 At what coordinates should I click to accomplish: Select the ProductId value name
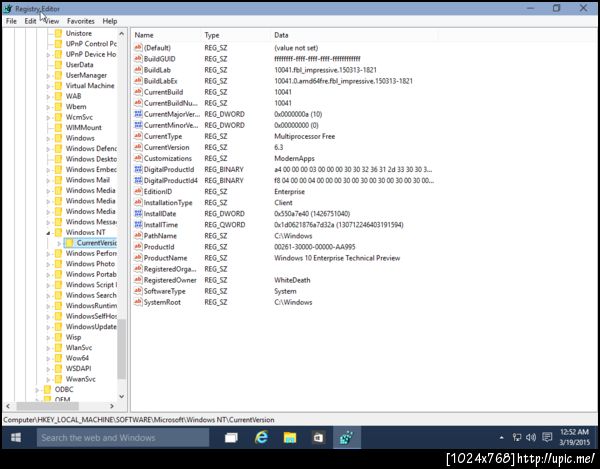[159, 247]
